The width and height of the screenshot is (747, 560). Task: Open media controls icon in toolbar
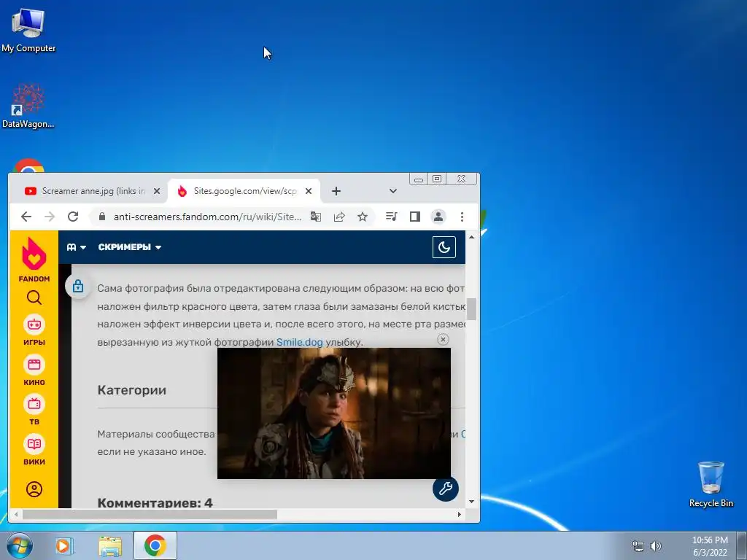(391, 217)
